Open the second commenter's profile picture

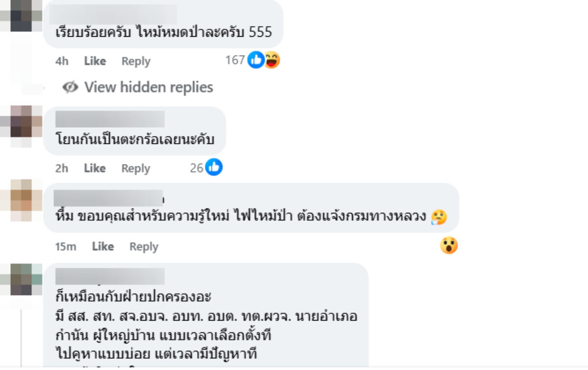[22, 125]
